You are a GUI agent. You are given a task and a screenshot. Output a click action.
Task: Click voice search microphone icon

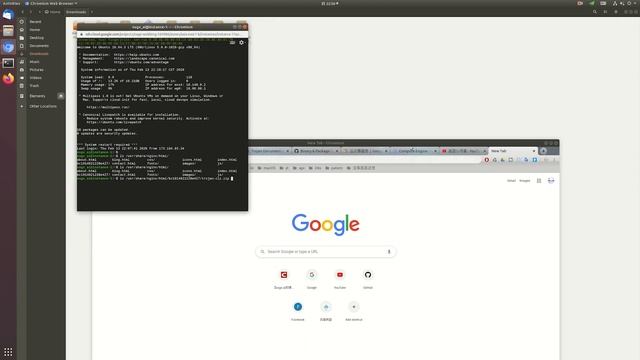(x=389, y=251)
